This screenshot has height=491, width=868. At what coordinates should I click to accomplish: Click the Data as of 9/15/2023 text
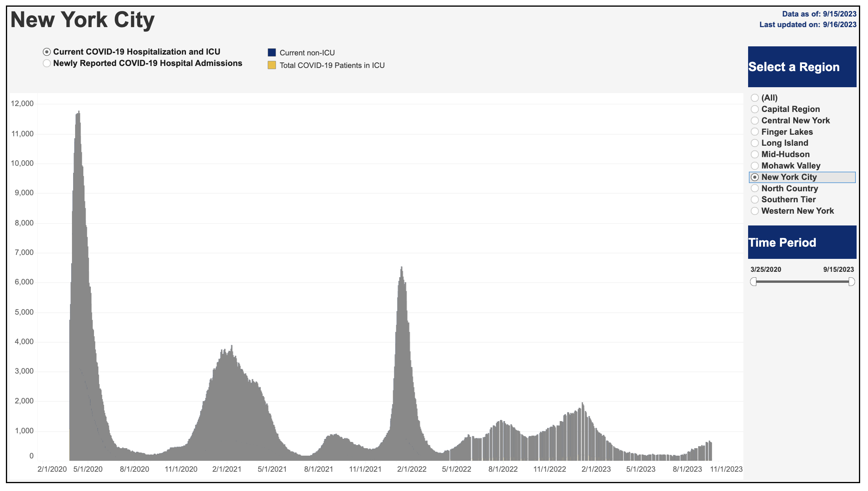tap(819, 14)
